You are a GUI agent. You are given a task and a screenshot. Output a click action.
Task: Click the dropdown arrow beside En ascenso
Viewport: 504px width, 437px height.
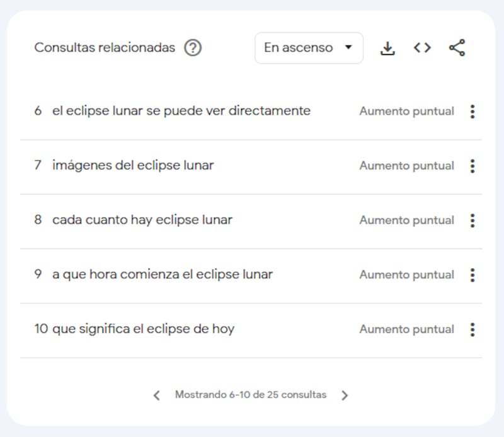[348, 47]
